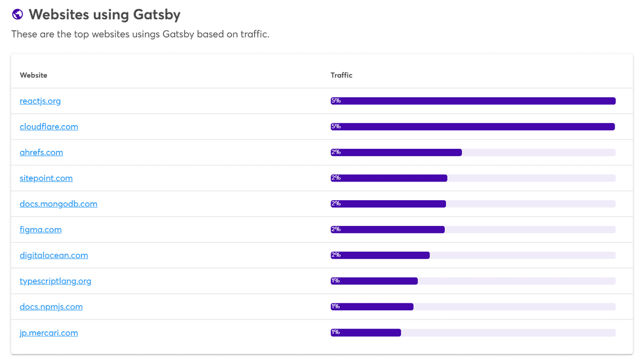Viewport: 644px width, 364px height.
Task: Open the cloudflare.com link
Action: pos(49,126)
